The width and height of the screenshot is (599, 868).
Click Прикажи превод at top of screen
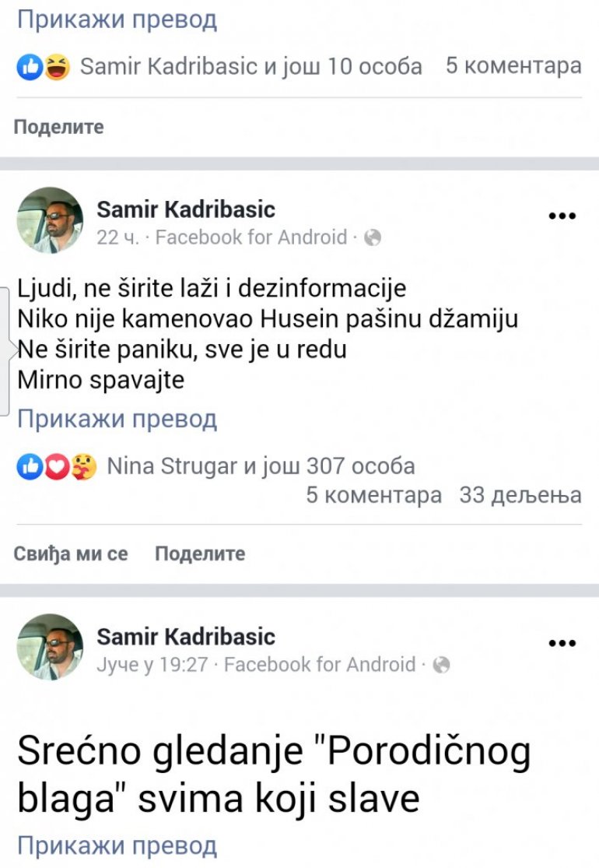coord(117,21)
